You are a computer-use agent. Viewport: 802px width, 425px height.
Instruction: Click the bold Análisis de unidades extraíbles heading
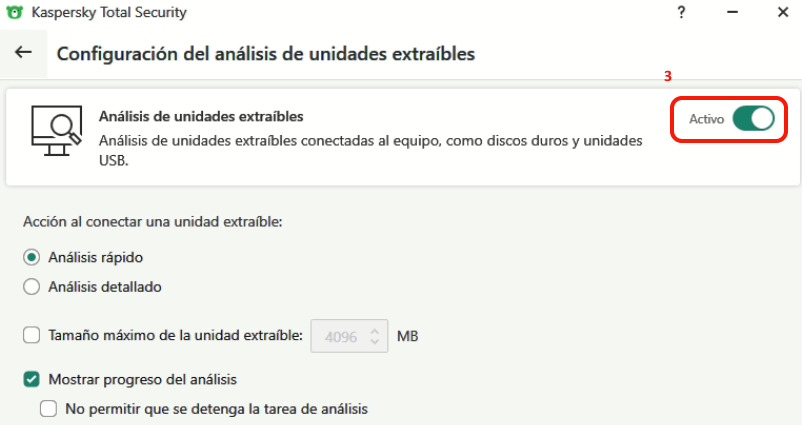pos(201,117)
